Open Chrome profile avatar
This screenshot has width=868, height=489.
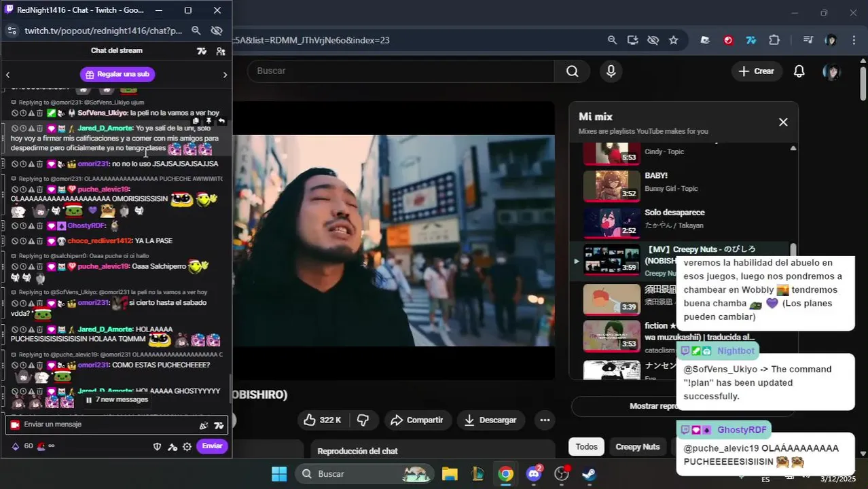coord(831,40)
